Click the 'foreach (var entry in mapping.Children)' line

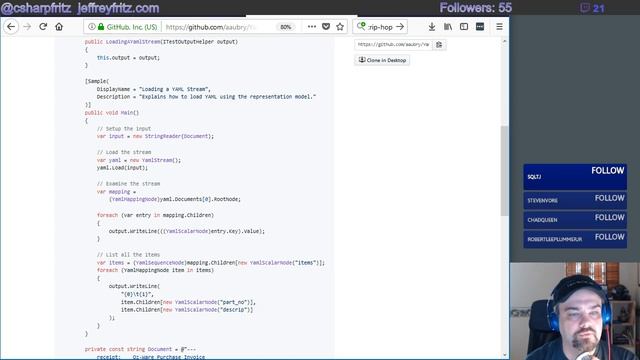pos(155,215)
